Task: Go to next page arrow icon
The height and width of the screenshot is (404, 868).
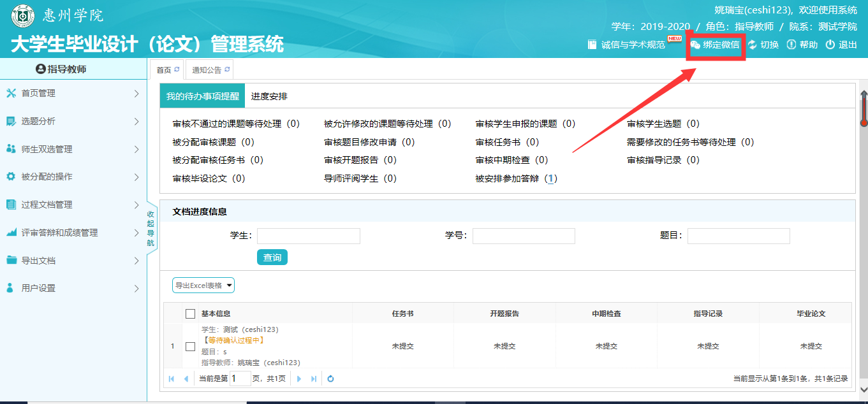Action: pyautogui.click(x=299, y=379)
